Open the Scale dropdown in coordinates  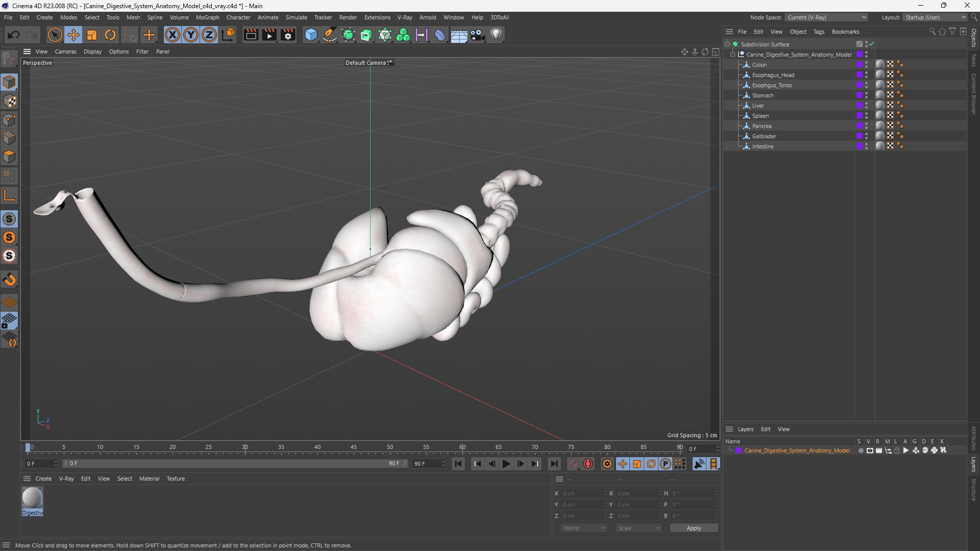pos(639,528)
